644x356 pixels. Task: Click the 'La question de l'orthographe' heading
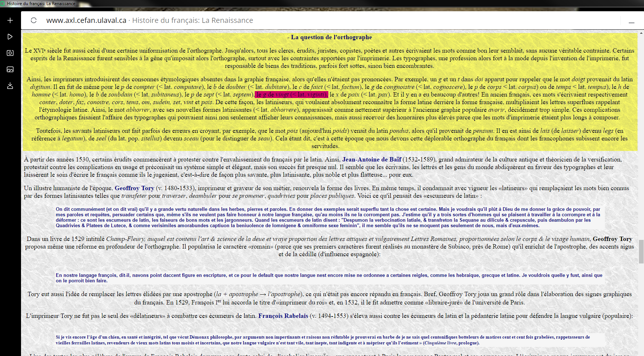pyautogui.click(x=331, y=37)
